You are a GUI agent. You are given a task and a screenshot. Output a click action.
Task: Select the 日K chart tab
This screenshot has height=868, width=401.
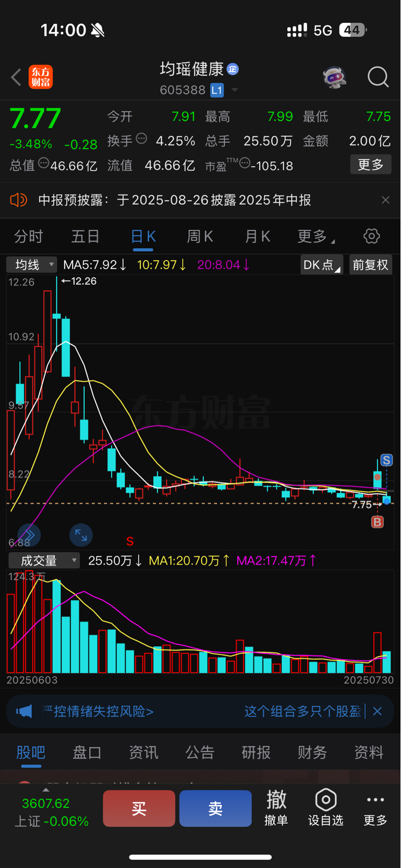[x=143, y=237]
